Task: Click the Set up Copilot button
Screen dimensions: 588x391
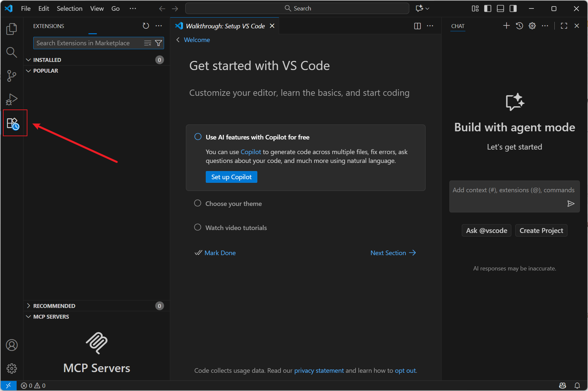Action: pos(232,177)
